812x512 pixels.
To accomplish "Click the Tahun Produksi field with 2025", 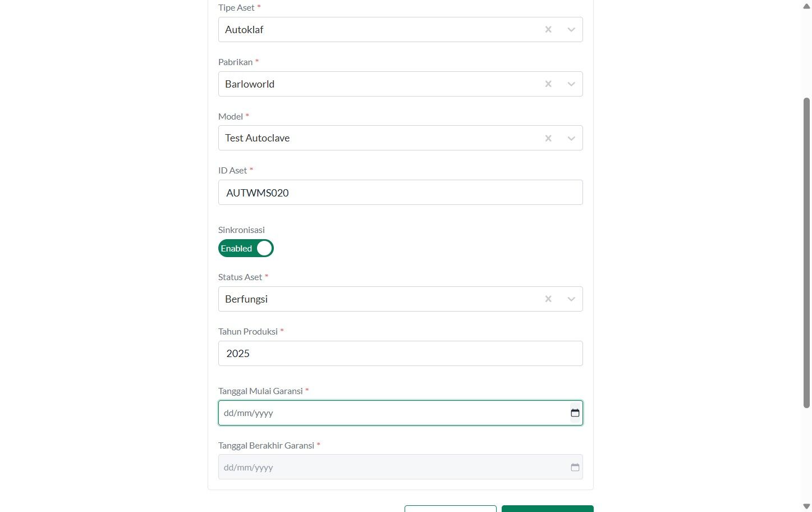I will tap(401, 354).
